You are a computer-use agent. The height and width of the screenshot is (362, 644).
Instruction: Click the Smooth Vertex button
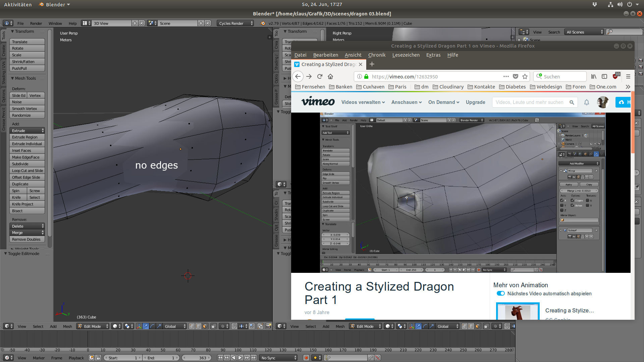[x=27, y=108]
